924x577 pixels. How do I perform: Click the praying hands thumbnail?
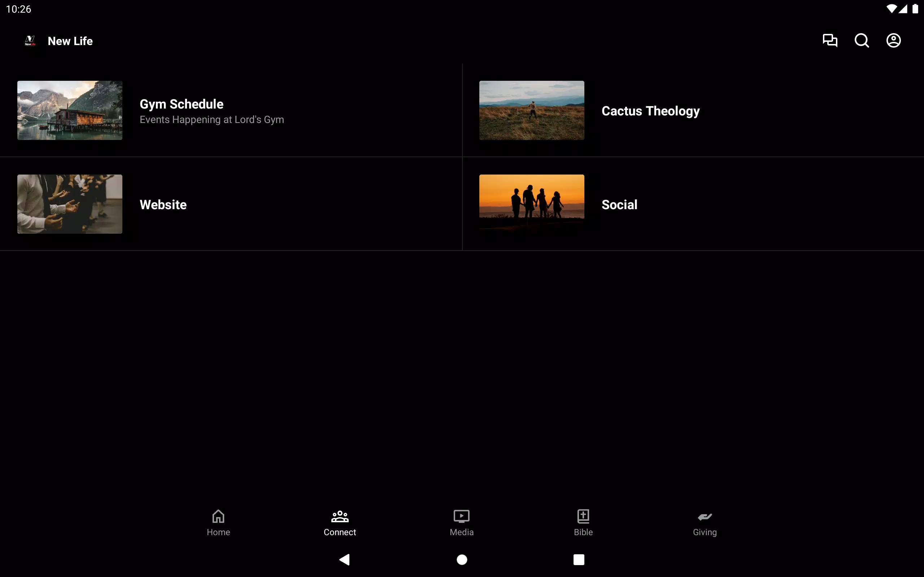(x=70, y=204)
